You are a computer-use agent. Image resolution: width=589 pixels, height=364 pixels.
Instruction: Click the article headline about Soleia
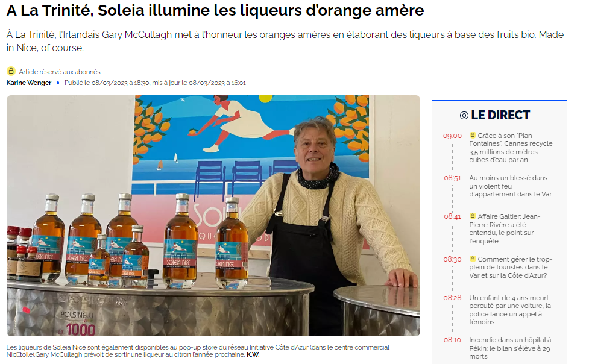tap(215, 10)
